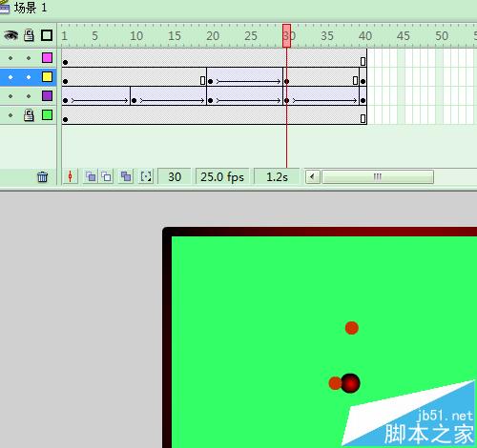The width and height of the screenshot is (477, 448).
Task: Select keyframe at frame 20 on purple layer
Action: click(210, 100)
